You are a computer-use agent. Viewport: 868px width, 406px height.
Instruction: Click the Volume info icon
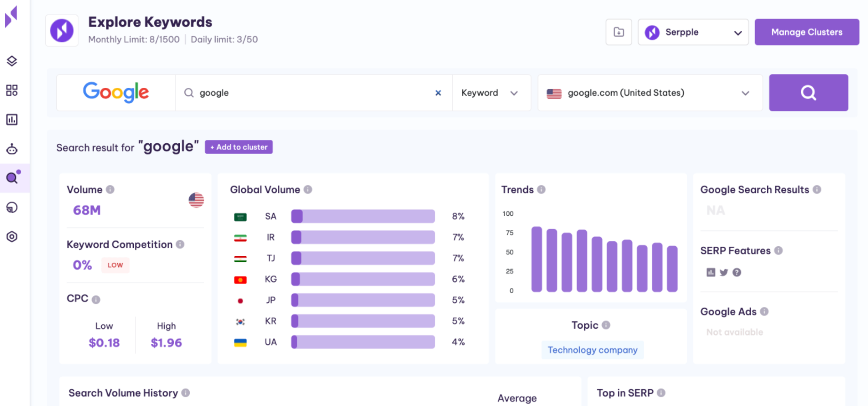pyautogui.click(x=110, y=190)
